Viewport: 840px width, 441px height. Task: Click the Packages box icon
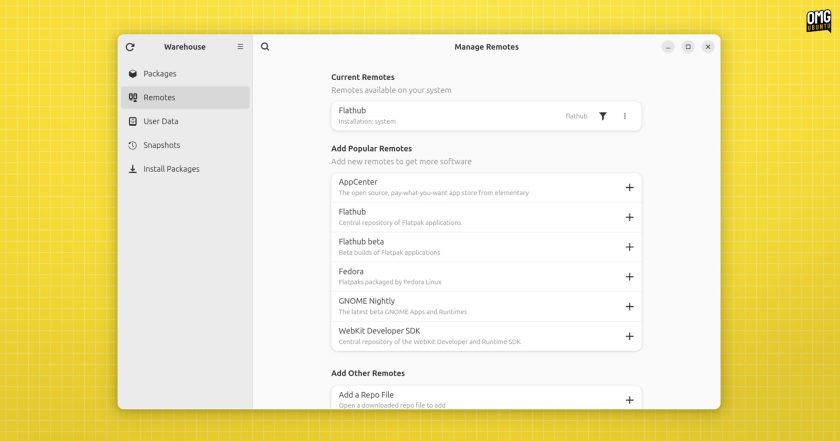[133, 74]
